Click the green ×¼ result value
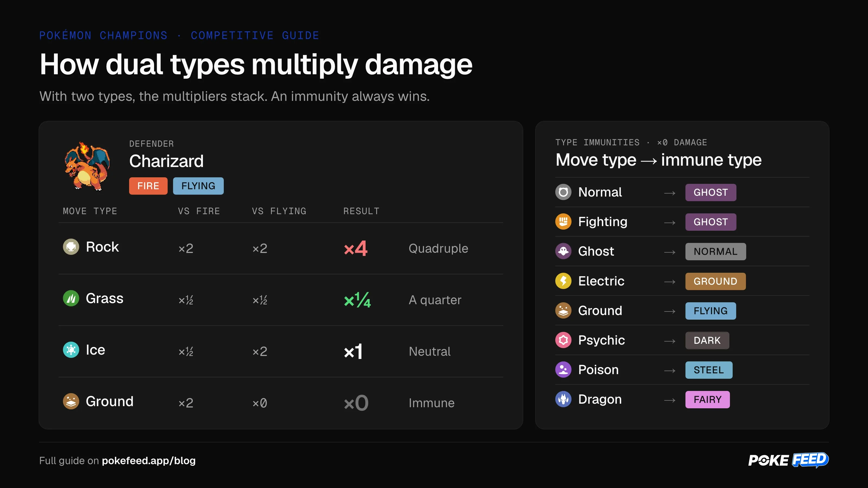The image size is (868, 488). pyautogui.click(x=357, y=300)
